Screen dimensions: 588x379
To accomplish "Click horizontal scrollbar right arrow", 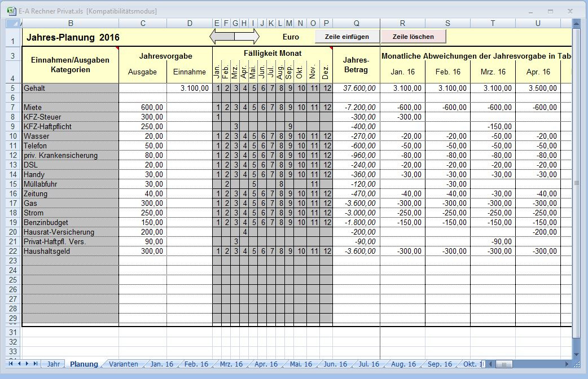I will [x=568, y=364].
